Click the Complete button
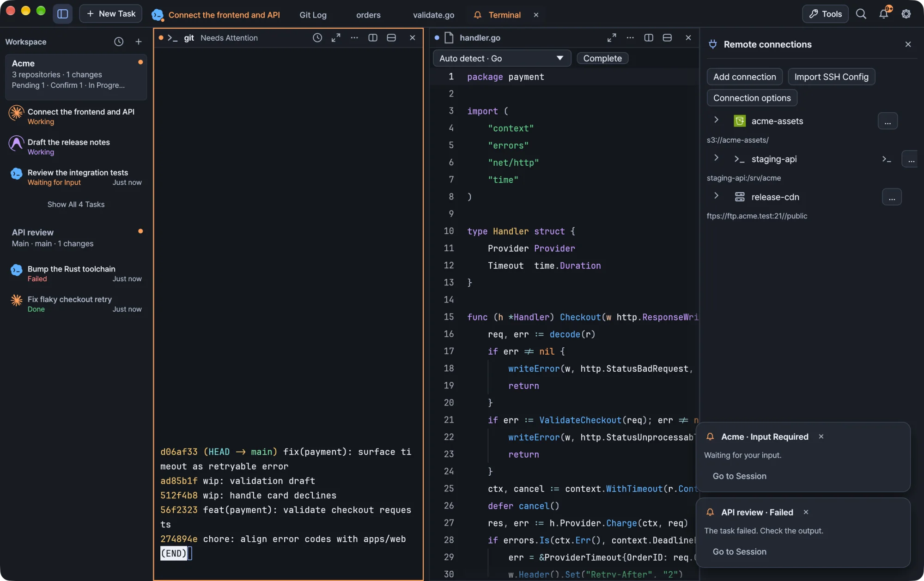 [x=602, y=58]
